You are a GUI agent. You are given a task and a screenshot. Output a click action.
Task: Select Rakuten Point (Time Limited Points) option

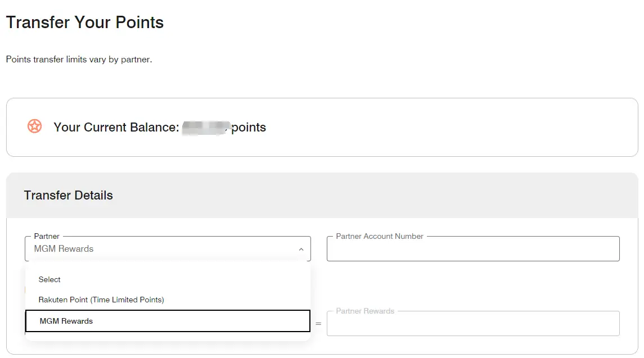click(101, 300)
